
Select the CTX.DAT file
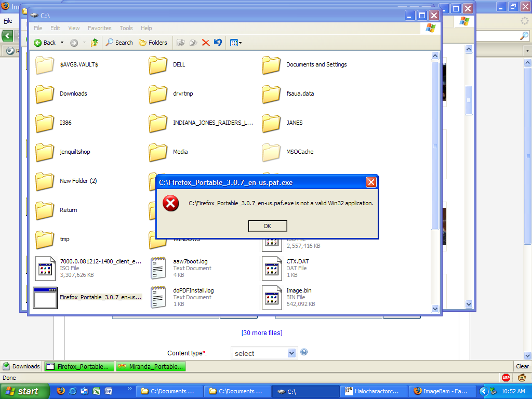[x=286, y=268]
